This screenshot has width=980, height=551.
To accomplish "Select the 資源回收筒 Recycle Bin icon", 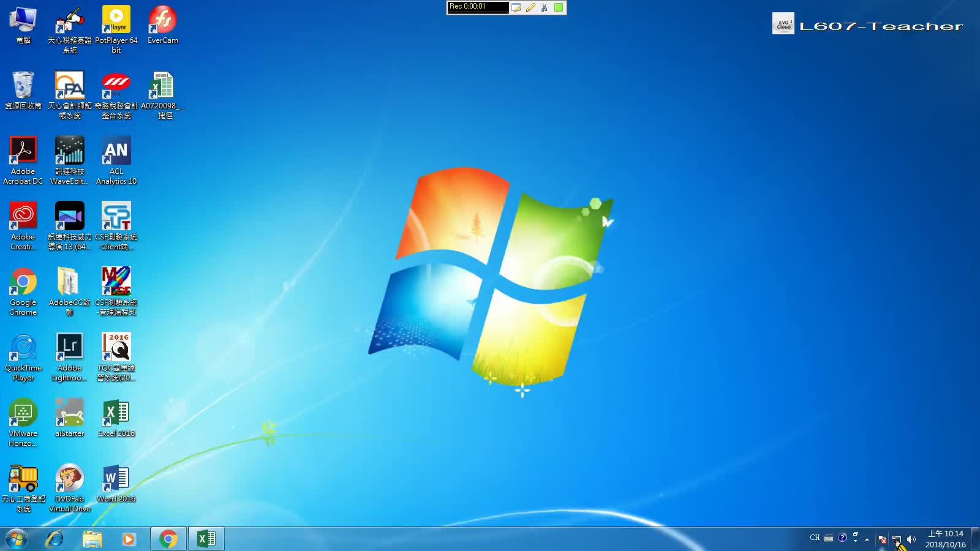I will (23, 91).
